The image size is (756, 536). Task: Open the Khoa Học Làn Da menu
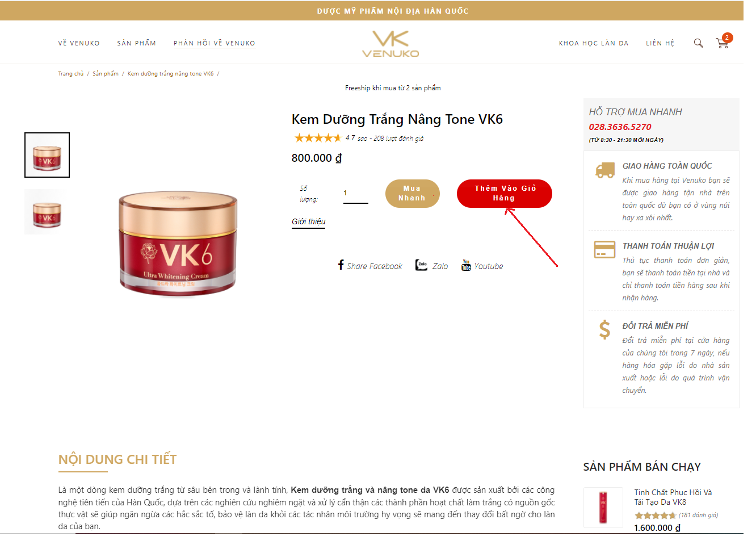[594, 43]
